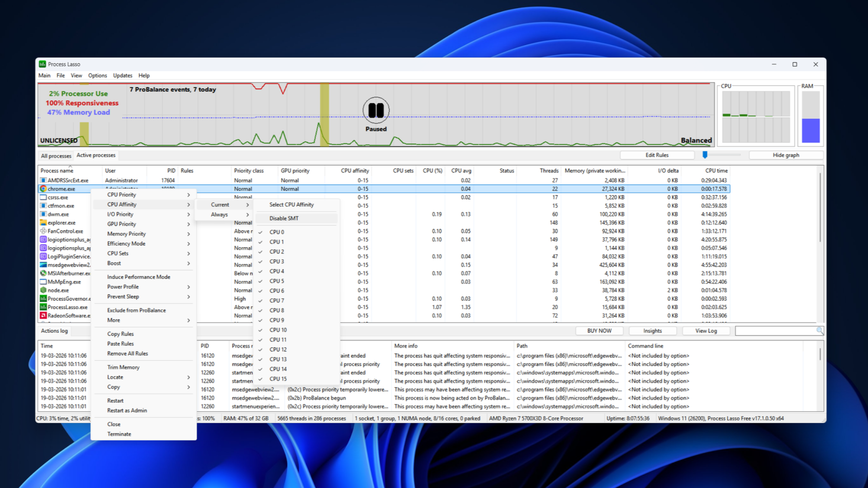This screenshot has height=488, width=868.
Task: Open the Always affinity submenu
Action: tap(220, 215)
